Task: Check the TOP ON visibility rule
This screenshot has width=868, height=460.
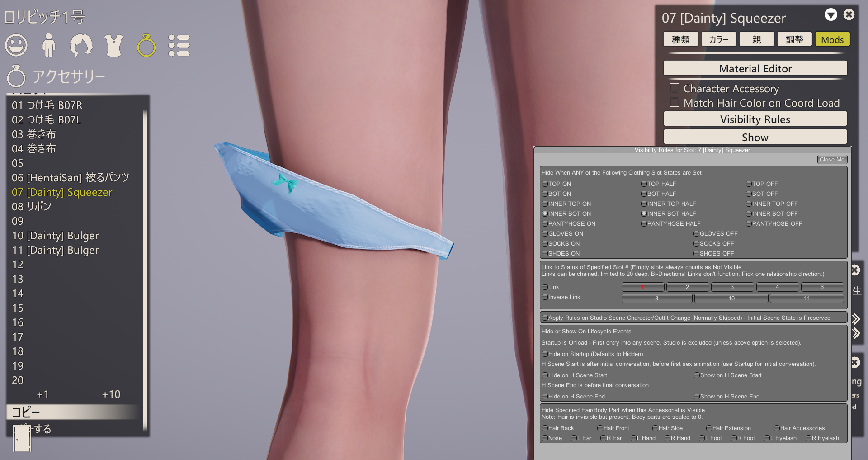Action: [x=545, y=184]
